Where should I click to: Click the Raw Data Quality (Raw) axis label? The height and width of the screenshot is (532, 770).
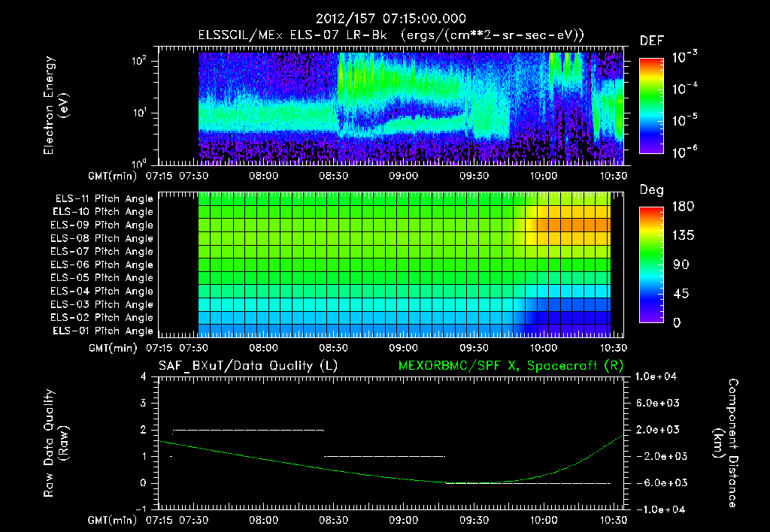56,443
